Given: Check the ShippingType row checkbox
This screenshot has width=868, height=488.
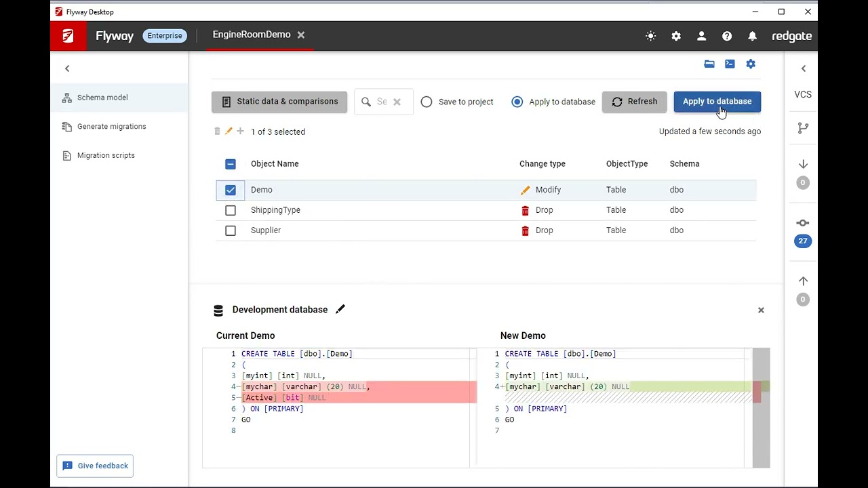Looking at the screenshot, I should pos(231,210).
